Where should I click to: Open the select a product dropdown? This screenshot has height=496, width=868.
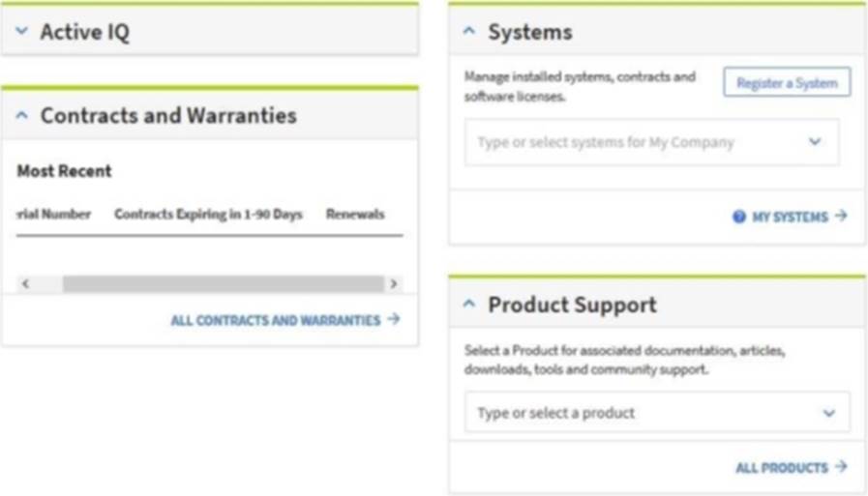click(x=828, y=413)
